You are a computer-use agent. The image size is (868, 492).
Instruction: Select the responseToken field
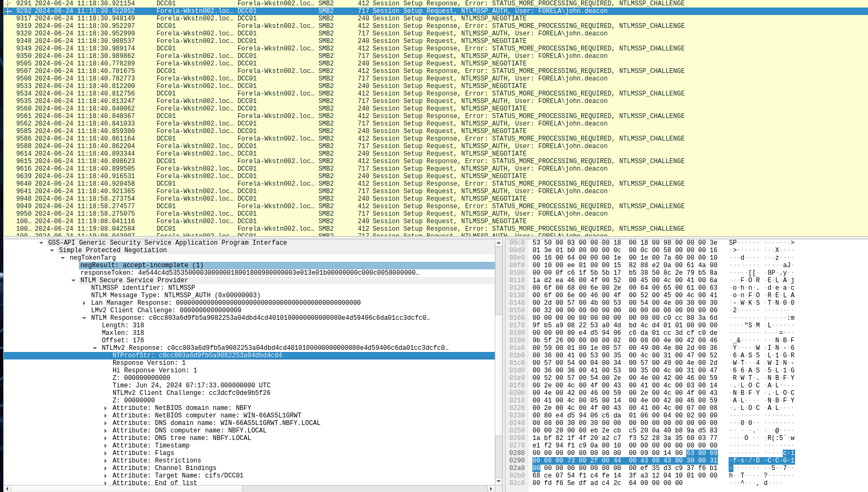tap(250, 273)
